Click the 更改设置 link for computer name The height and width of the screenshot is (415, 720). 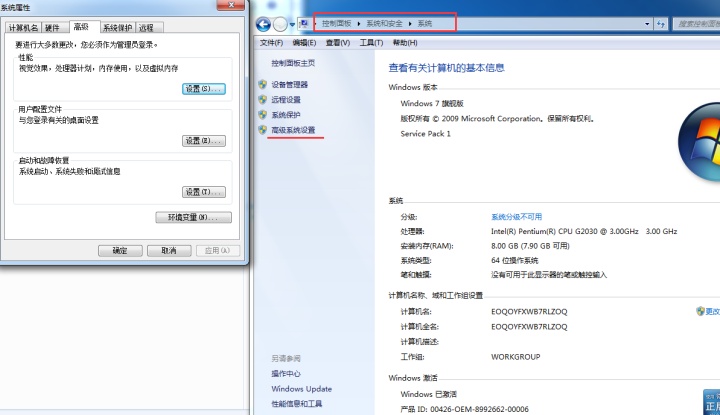pyautogui.click(x=713, y=311)
